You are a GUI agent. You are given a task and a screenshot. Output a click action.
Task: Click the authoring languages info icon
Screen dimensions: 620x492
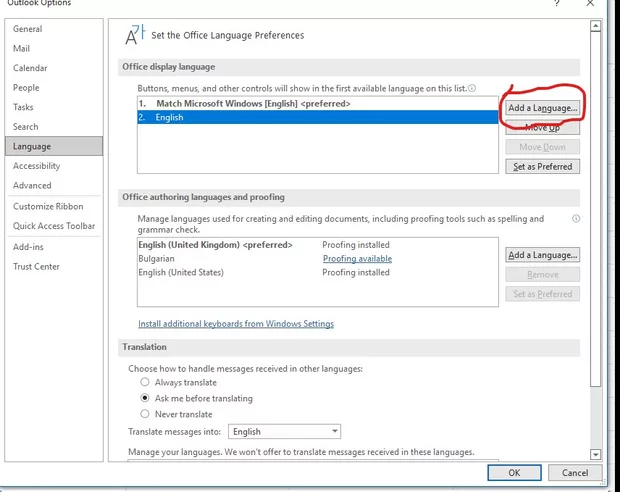576,218
